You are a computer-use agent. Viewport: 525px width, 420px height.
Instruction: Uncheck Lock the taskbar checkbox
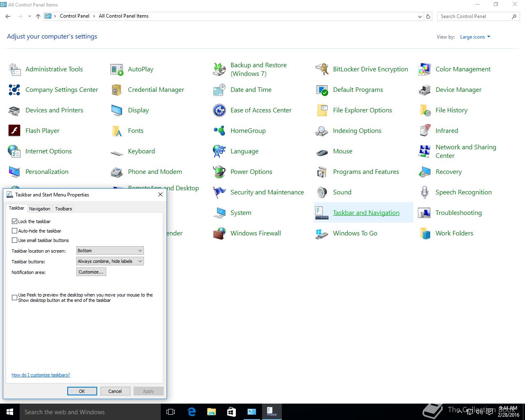[15, 221]
